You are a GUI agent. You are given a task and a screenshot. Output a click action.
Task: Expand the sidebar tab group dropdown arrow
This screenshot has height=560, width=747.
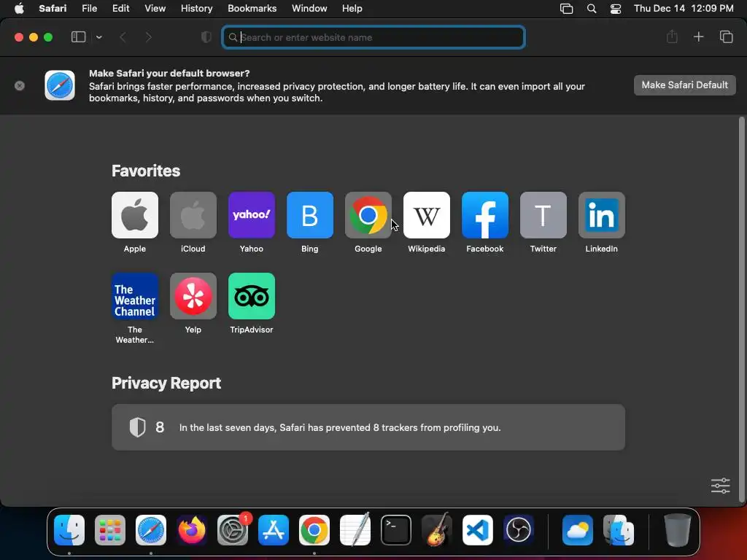click(99, 37)
